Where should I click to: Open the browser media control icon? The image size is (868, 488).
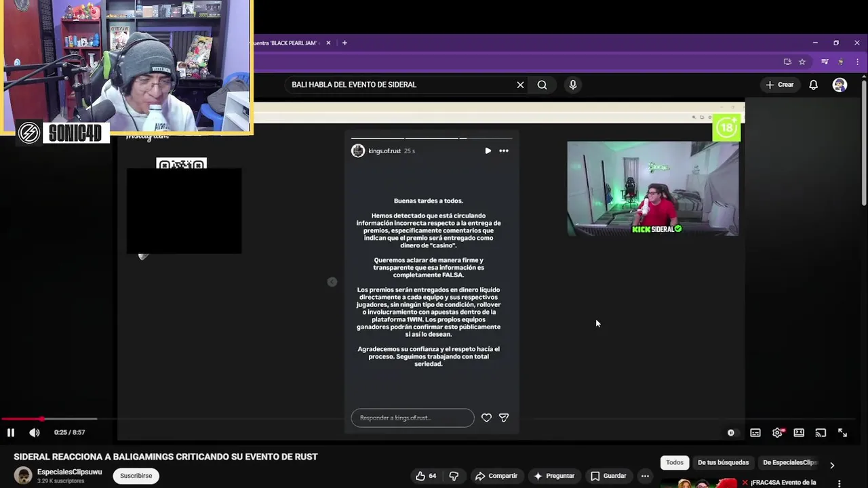coord(825,62)
